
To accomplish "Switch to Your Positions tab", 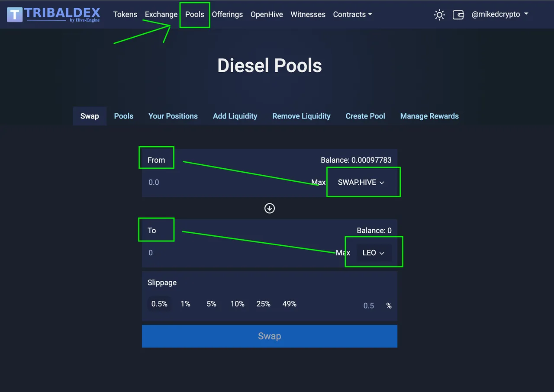I will pos(173,116).
